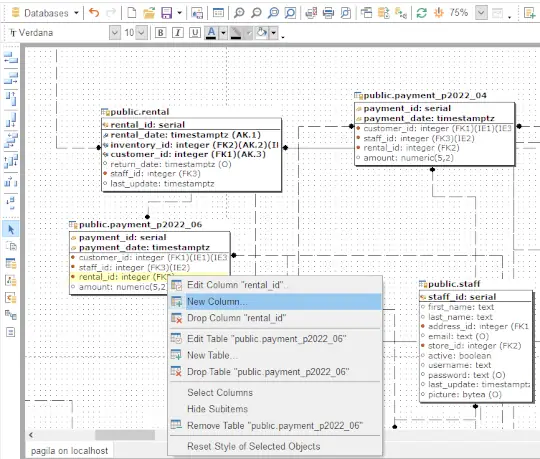Toggle Bold text formatting

[160, 33]
